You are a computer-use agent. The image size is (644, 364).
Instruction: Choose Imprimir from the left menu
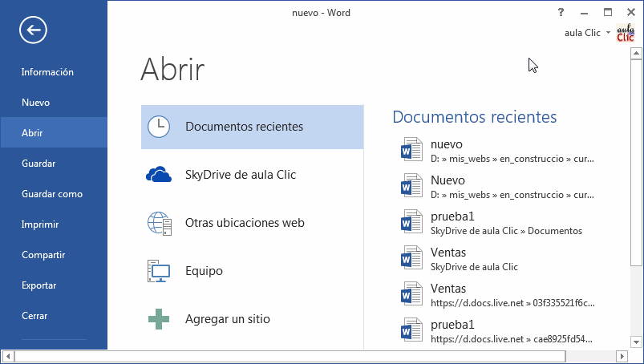click(40, 224)
